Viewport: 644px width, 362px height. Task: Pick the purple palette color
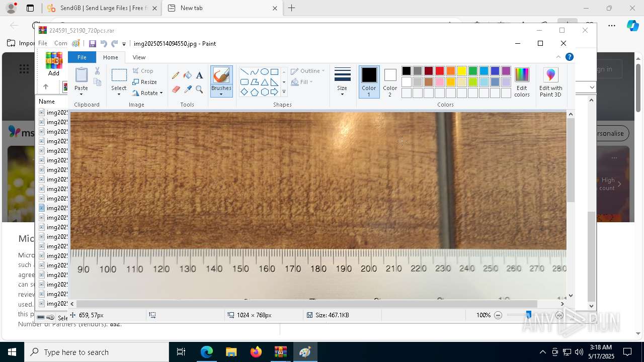click(506, 71)
